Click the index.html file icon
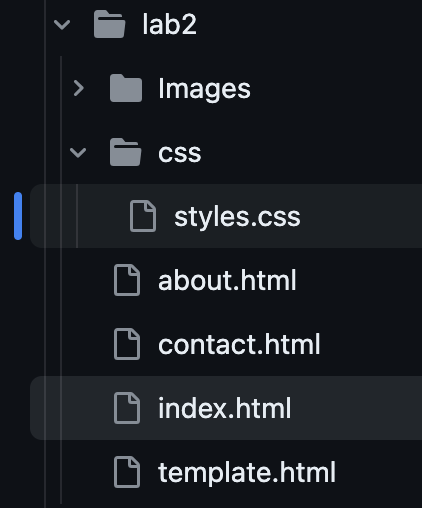 127,408
